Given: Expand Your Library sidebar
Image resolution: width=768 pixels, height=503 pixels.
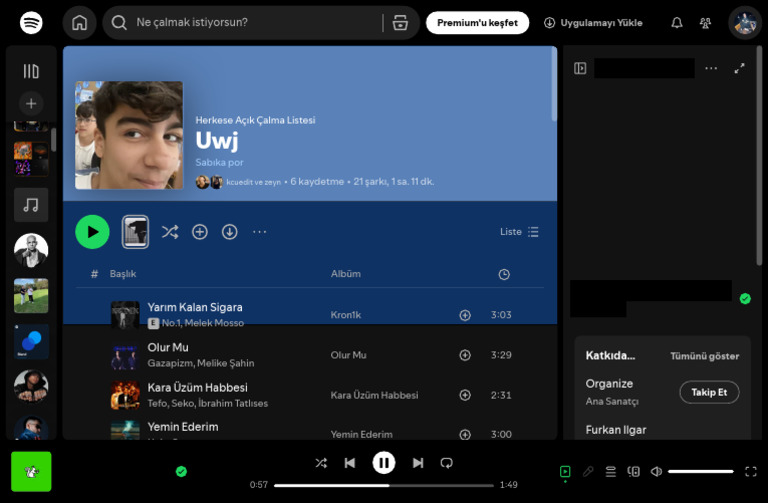Looking at the screenshot, I should point(31,72).
